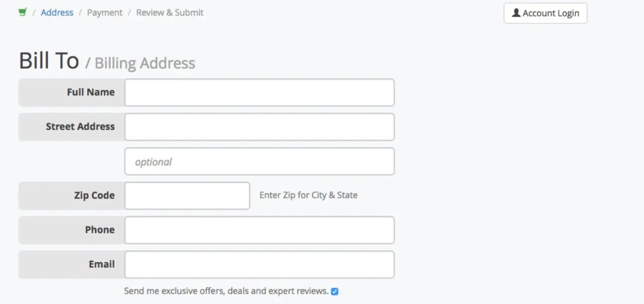Viewport: 644px width, 304px height.
Task: Open the Payment breadcrumb step
Action: 105,13
